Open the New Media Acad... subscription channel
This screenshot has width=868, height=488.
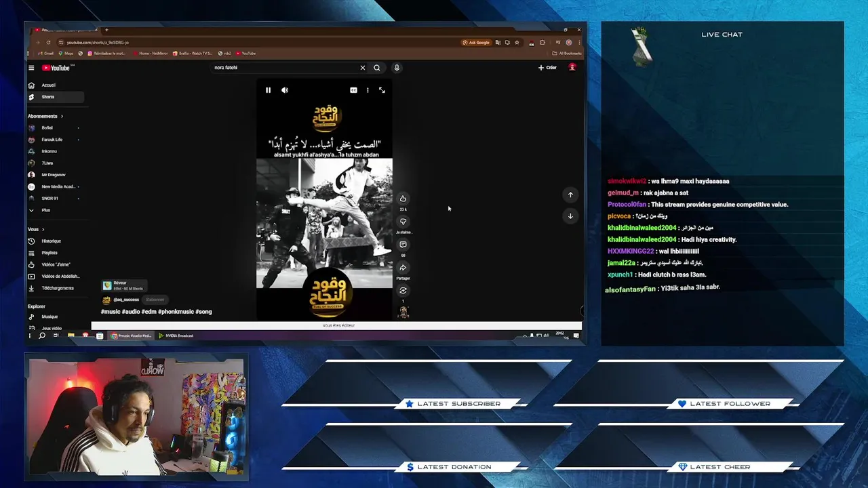[54, 186]
